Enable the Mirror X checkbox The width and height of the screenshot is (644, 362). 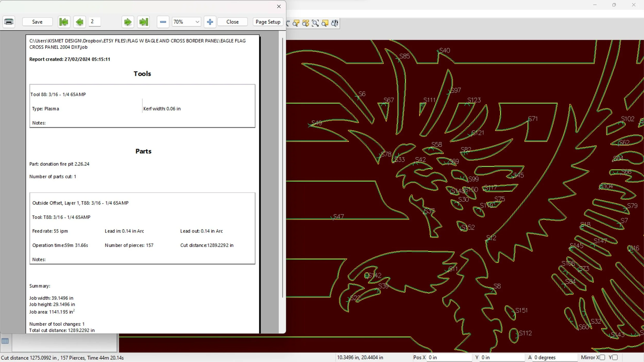point(602,357)
